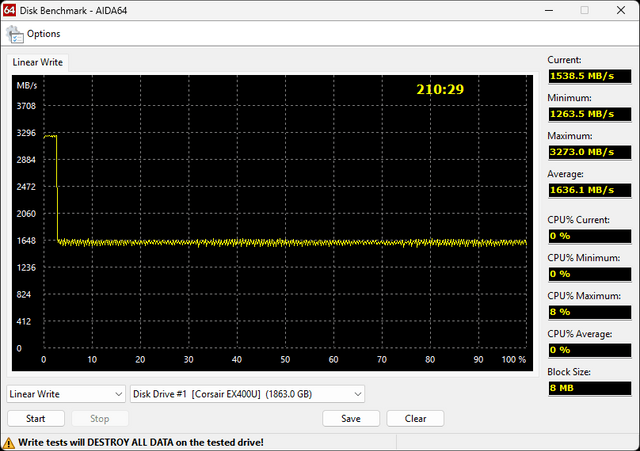The width and height of the screenshot is (640, 451).
Task: Click the Block Size value 8 MB
Action: (x=590, y=388)
